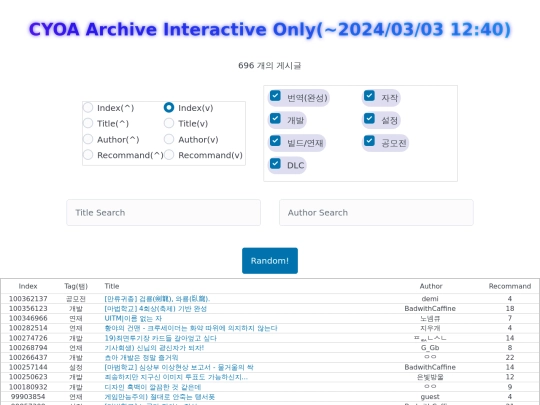The width and height of the screenshot is (540, 405).
Task: Focus the Title Search field
Action: (x=163, y=212)
